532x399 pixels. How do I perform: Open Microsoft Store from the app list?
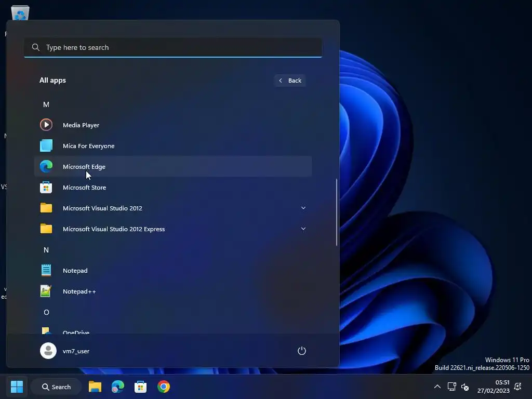(x=172, y=187)
